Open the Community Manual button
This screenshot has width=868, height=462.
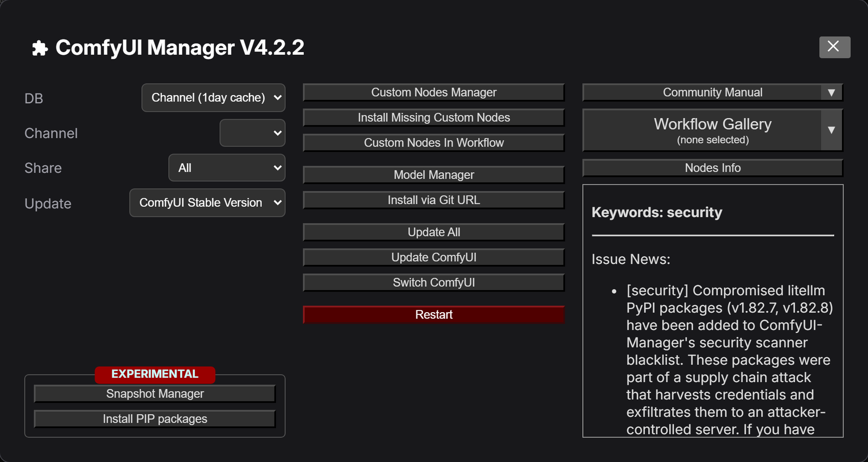pyautogui.click(x=702, y=92)
